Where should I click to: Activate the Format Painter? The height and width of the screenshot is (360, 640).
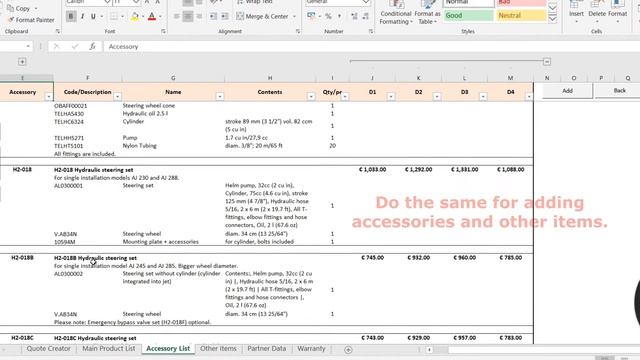[x=31, y=20]
